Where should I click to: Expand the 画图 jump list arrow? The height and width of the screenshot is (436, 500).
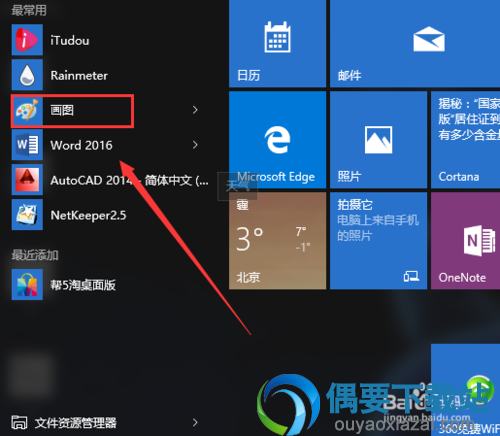tap(195, 110)
